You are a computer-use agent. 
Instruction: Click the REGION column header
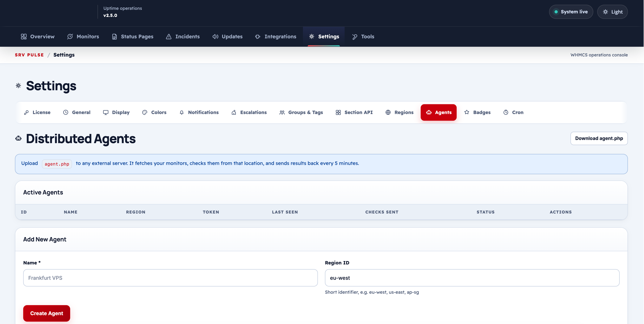pyautogui.click(x=135, y=212)
